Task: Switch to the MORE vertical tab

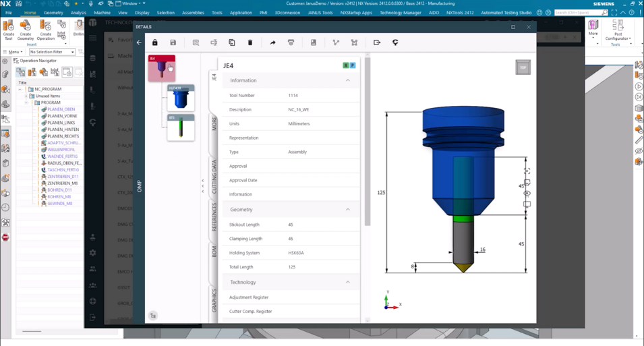Action: tap(214, 123)
